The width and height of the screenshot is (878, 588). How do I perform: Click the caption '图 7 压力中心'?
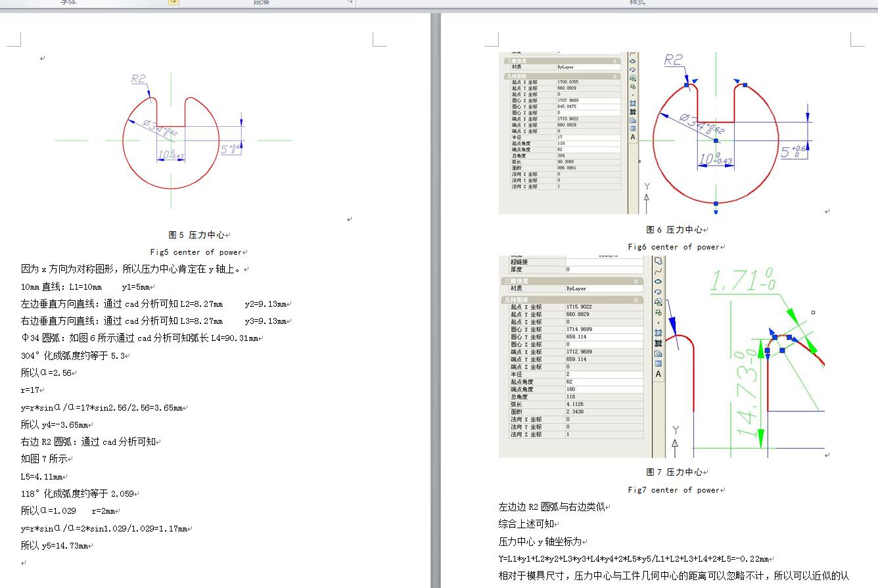click(674, 472)
